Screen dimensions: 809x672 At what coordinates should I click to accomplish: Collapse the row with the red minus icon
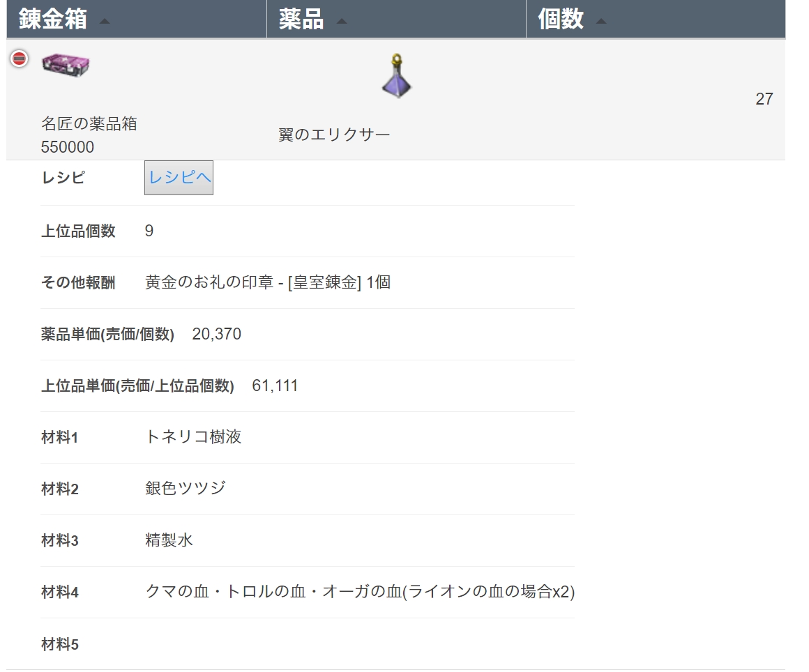coord(20,59)
